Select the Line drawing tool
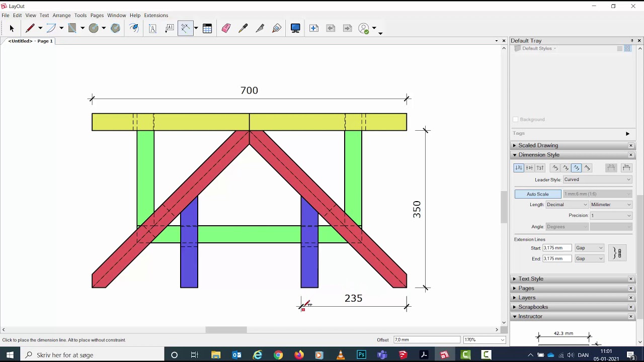The image size is (644, 362). pos(30,29)
